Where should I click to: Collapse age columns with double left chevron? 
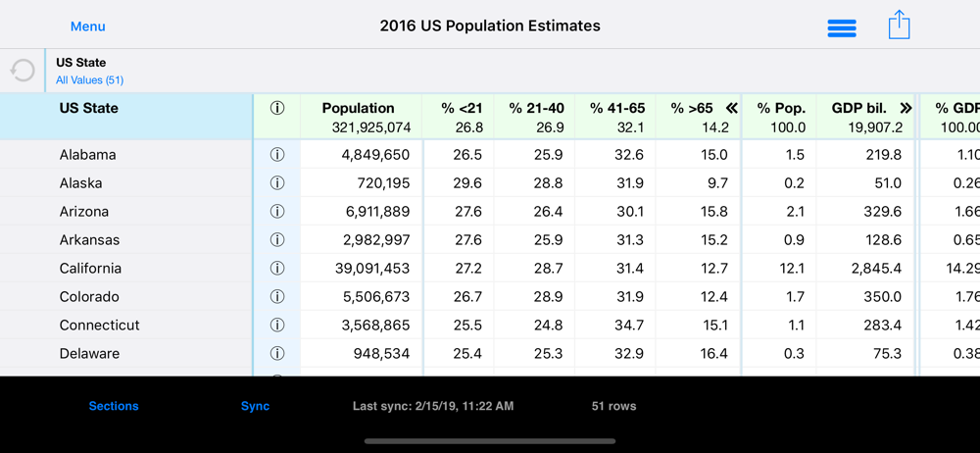(x=731, y=109)
